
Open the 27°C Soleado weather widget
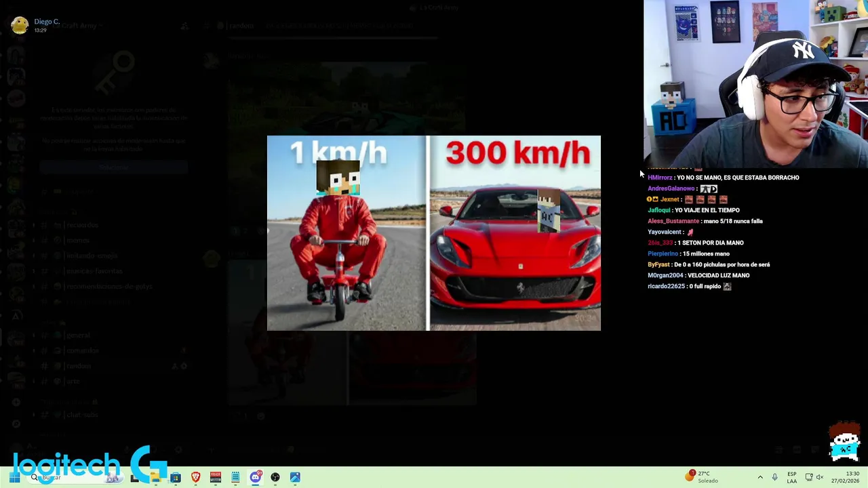pyautogui.click(x=703, y=477)
